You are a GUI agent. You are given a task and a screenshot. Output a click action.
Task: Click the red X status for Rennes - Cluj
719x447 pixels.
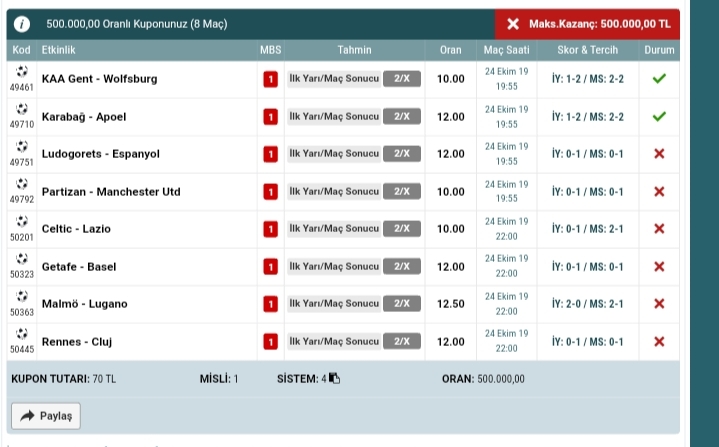pos(659,342)
